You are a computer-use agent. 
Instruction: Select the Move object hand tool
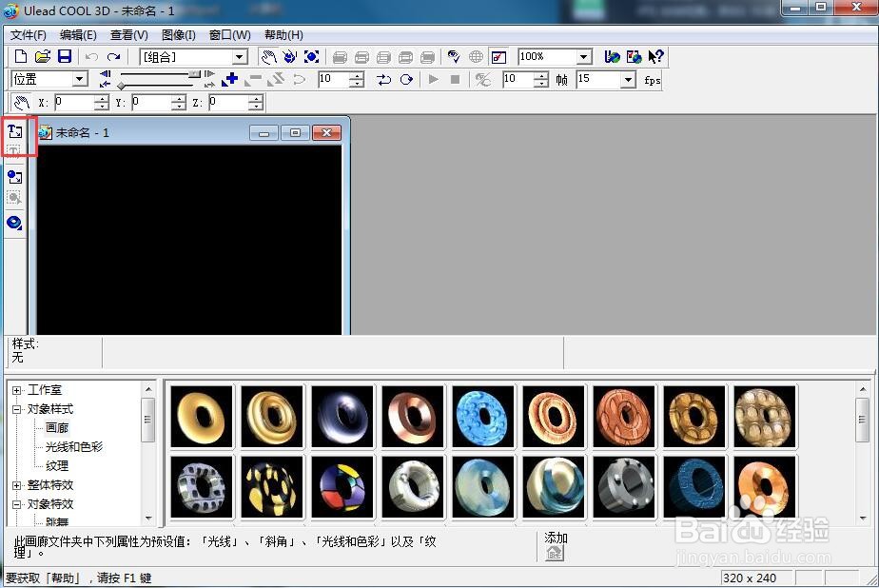click(x=269, y=57)
